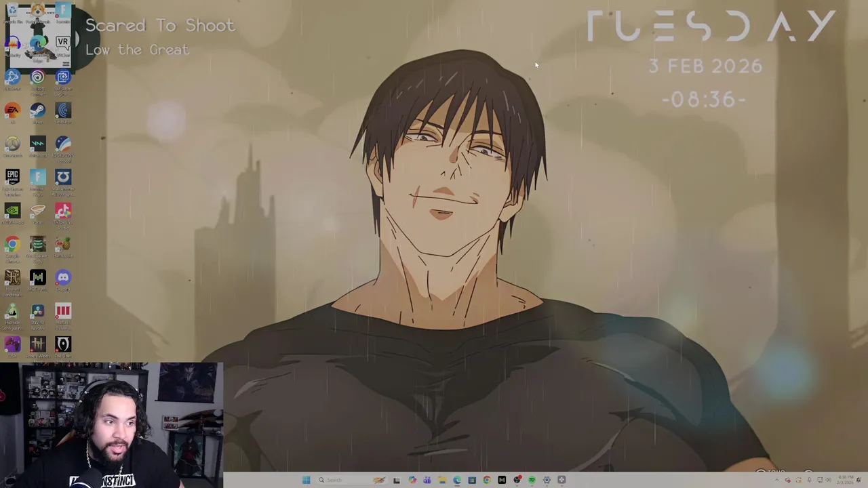This screenshot has width=868, height=488.
Task: Expand the system tray hidden icons chevron
Action: click(777, 480)
